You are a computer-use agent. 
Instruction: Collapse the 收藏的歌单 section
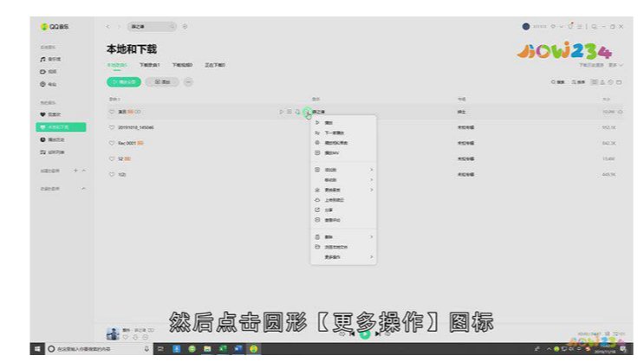84,189
